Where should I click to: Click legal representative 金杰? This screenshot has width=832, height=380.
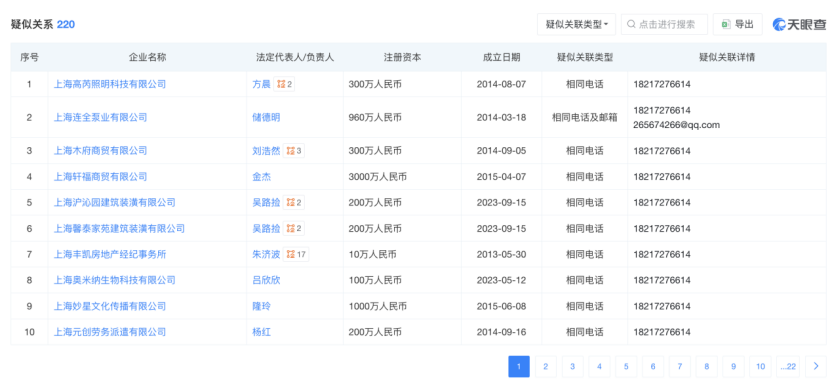(262, 177)
